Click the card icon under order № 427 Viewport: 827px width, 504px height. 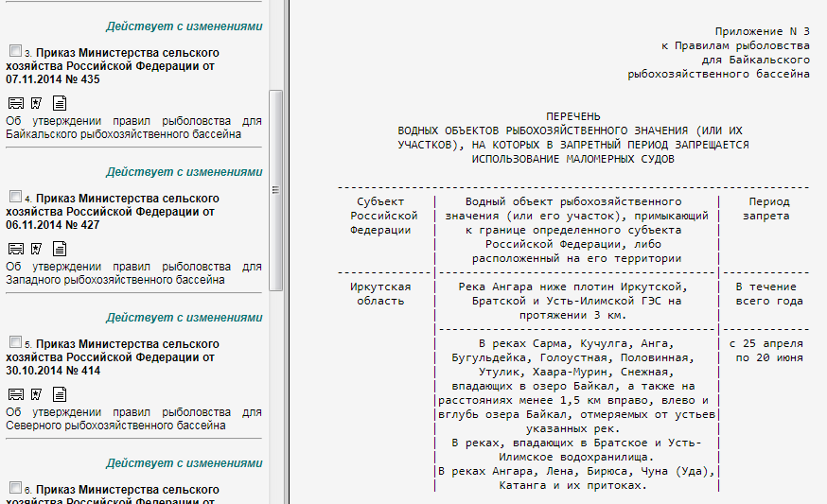pyautogui.click(x=16, y=249)
